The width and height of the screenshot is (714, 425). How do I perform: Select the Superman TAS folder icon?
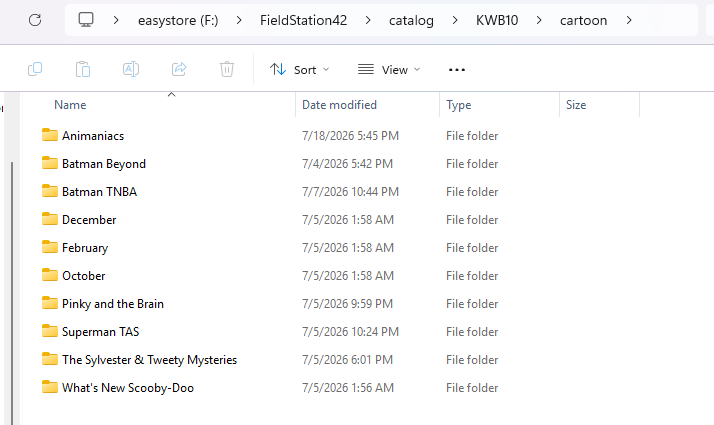(x=50, y=331)
